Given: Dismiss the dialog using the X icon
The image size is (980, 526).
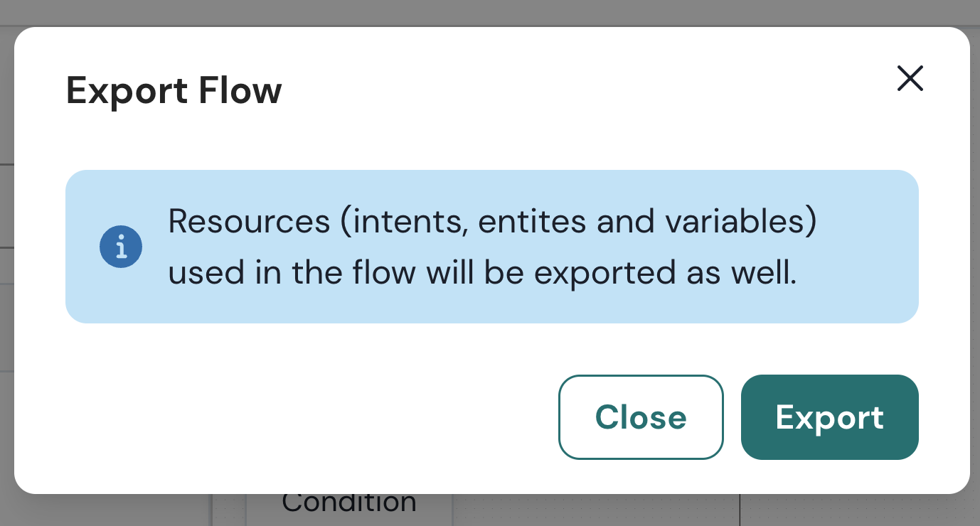Looking at the screenshot, I should pyautogui.click(x=910, y=78).
